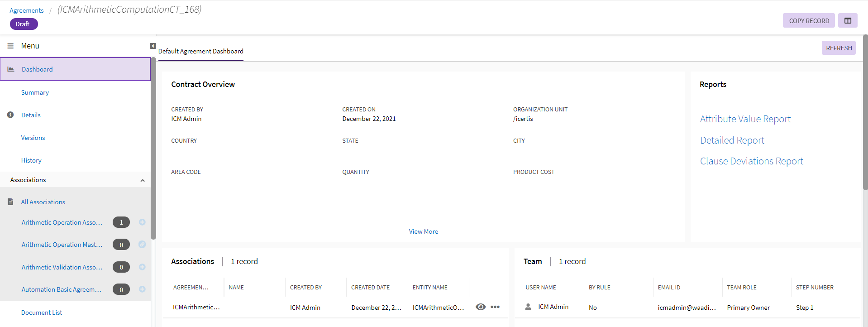Image resolution: width=868 pixels, height=327 pixels.
Task: Open the Attribute Value Report link
Action: click(x=745, y=119)
